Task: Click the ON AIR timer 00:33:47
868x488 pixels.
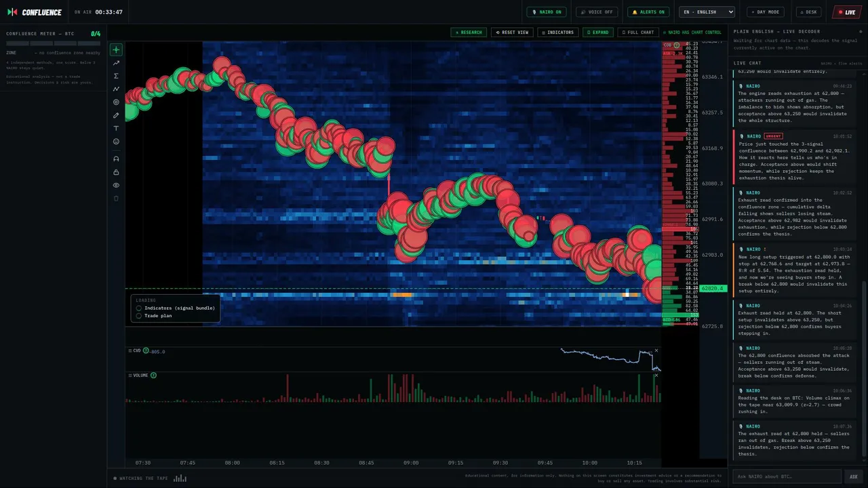Action: (x=108, y=12)
